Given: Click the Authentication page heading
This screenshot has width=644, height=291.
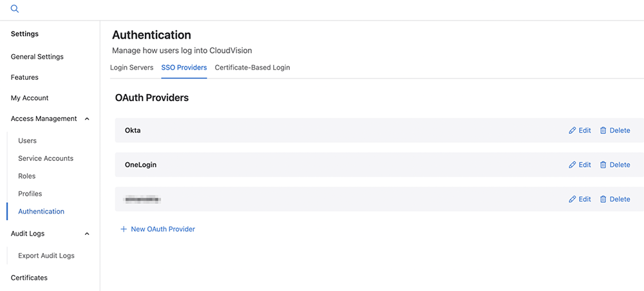Looking at the screenshot, I should (x=151, y=35).
